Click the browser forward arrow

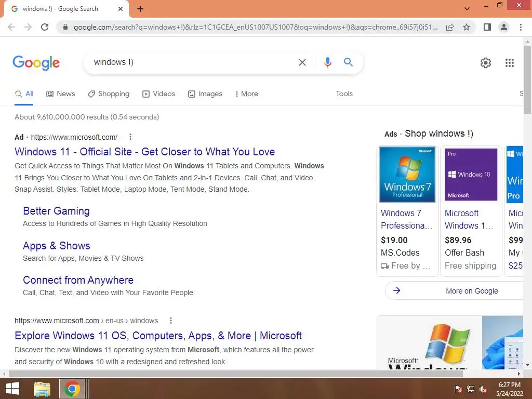[28, 27]
